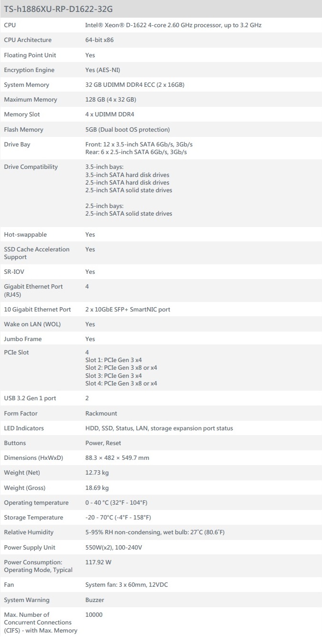Viewport: 322px width, 644px height.
Task: Click the LED Indicators row label
Action: tap(24, 428)
